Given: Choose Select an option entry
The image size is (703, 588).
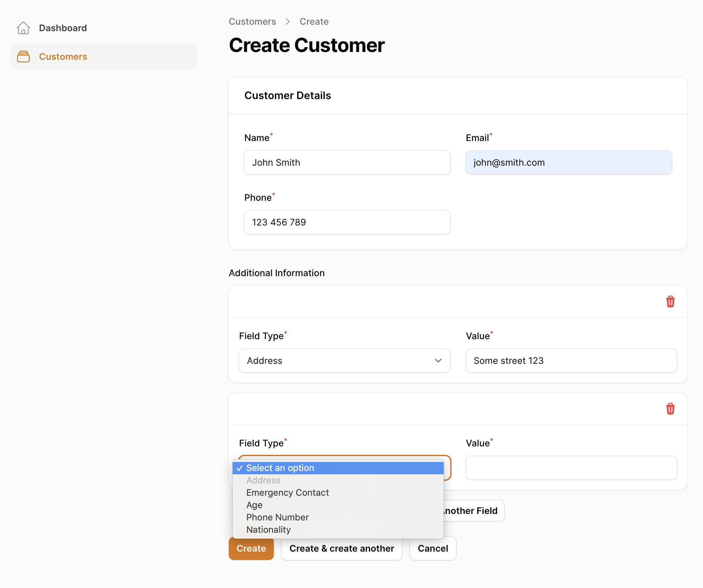Looking at the screenshot, I should [x=338, y=468].
